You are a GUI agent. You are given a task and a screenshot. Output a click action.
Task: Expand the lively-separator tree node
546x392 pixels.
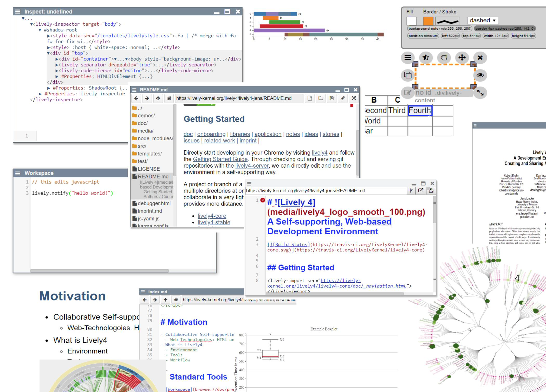[57, 65]
